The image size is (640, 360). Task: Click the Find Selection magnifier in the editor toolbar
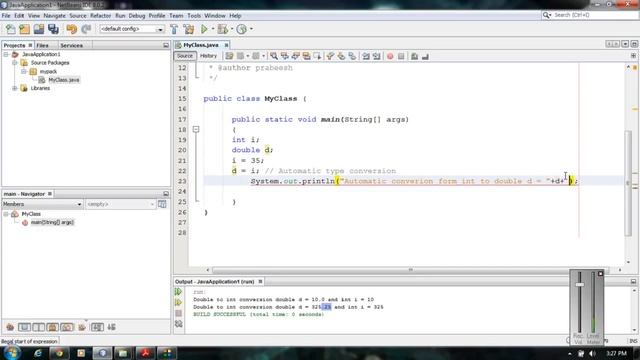[274, 56]
